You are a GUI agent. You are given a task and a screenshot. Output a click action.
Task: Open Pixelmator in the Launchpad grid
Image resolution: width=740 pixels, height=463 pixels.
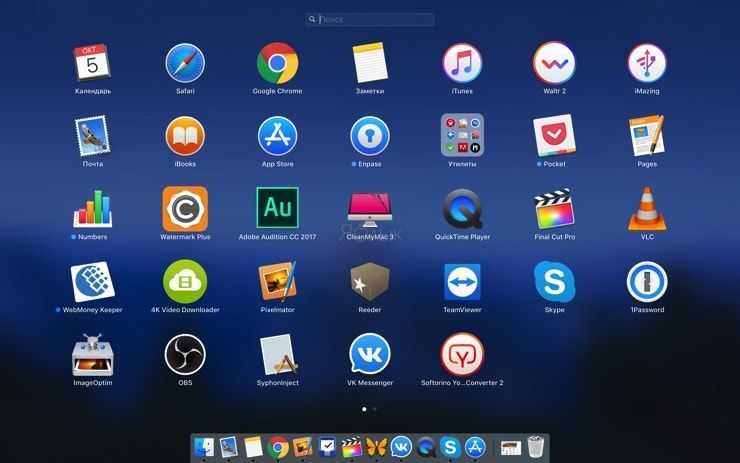pyautogui.click(x=278, y=282)
